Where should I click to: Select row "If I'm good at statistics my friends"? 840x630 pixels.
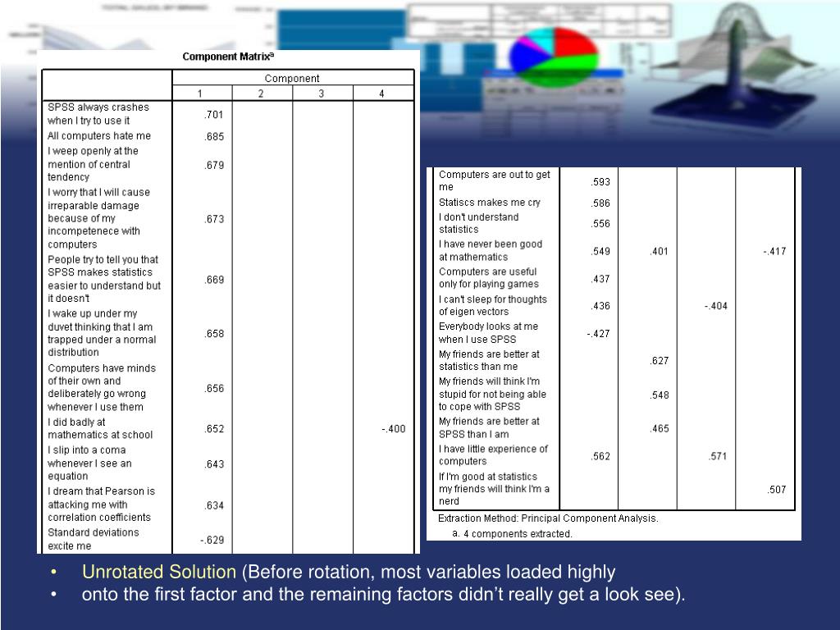pyautogui.click(x=494, y=489)
